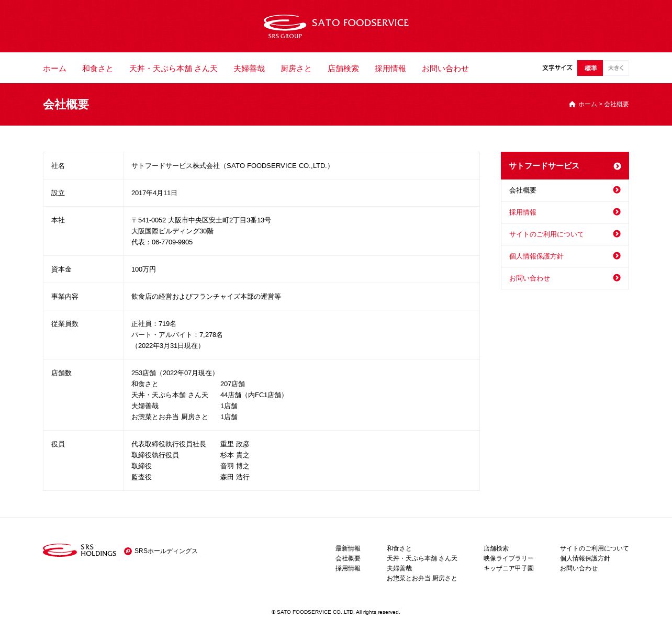
Task: Open お問い合わせ link in the sidebar
Action: click(x=565, y=278)
